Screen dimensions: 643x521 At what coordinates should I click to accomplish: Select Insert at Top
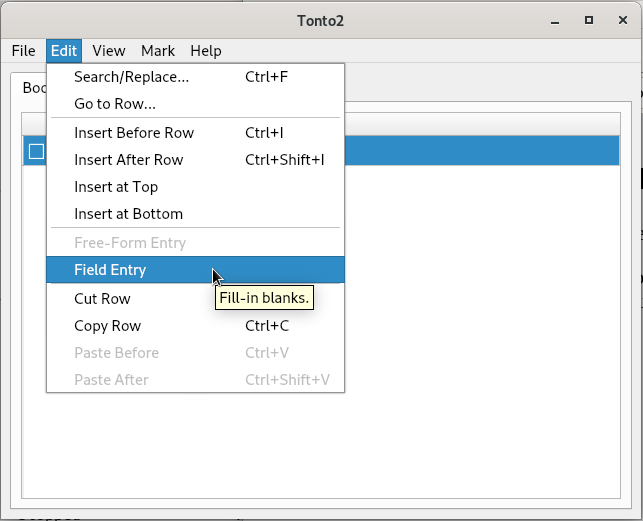tap(116, 187)
